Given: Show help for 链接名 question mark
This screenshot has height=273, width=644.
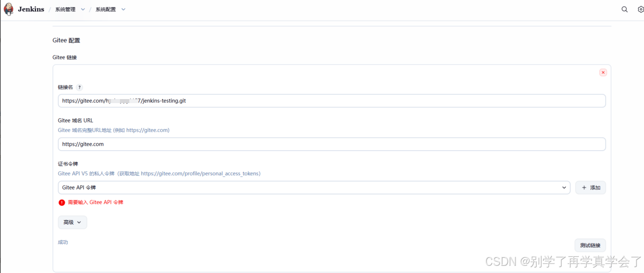Looking at the screenshot, I should click(79, 87).
